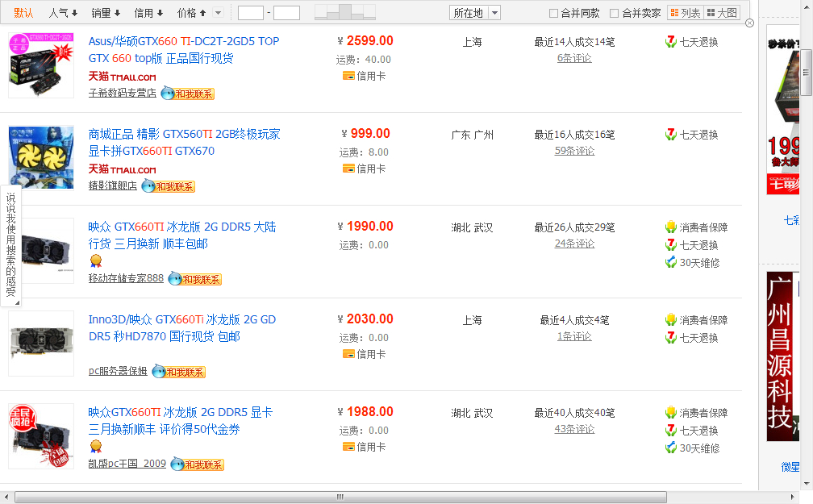813x504 pixels.
Task: Open the Asus GTX660 TI-DC2T product thumbnail
Action: point(41,65)
